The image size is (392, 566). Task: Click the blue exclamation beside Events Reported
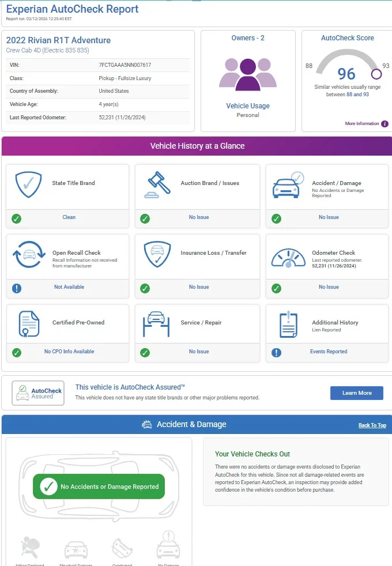click(277, 353)
